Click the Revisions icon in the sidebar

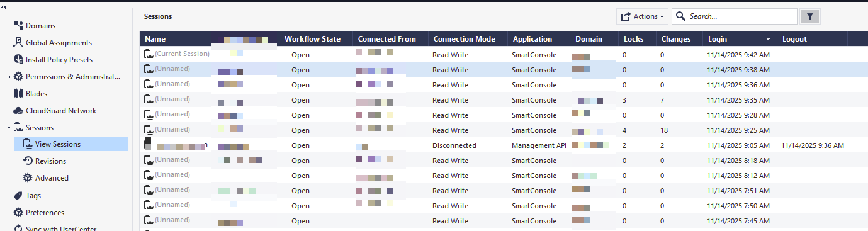click(x=28, y=161)
